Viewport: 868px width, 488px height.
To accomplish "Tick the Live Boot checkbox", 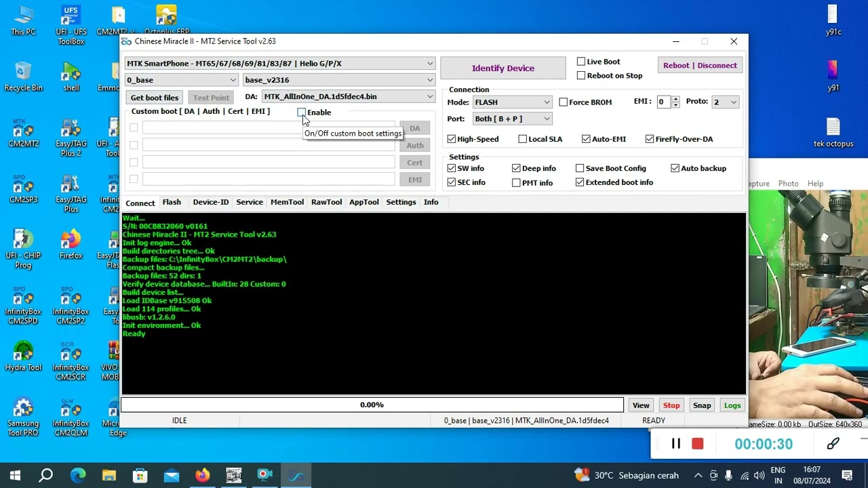I will pos(581,62).
